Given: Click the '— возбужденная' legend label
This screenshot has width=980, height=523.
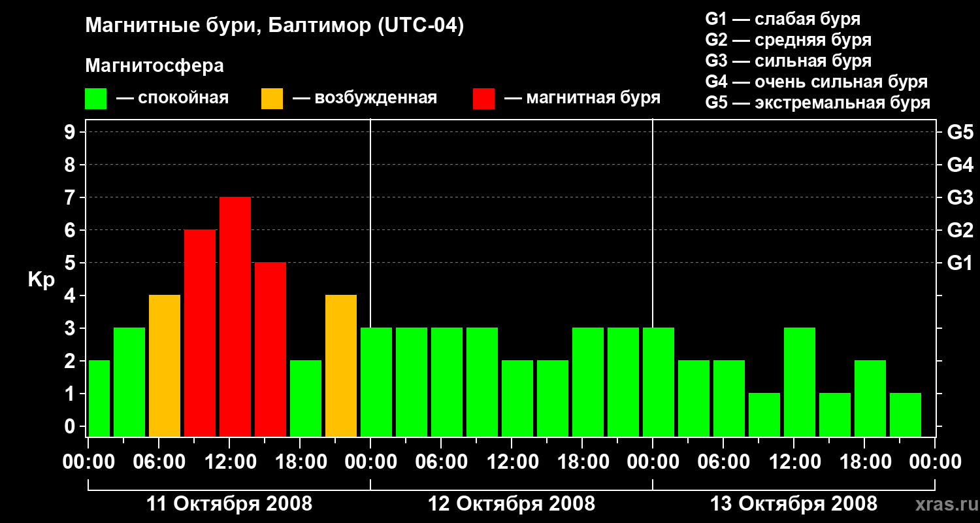Looking at the screenshot, I should click(365, 98).
